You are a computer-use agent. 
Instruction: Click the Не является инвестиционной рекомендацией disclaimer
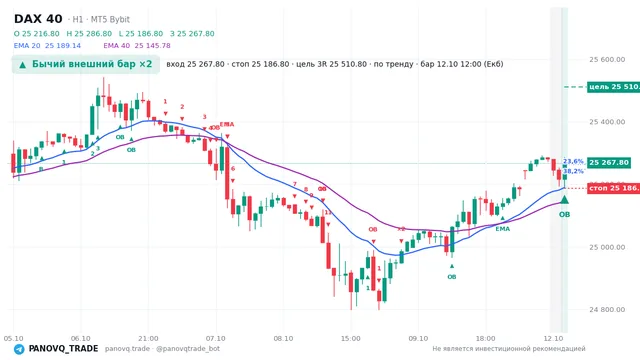(509, 349)
